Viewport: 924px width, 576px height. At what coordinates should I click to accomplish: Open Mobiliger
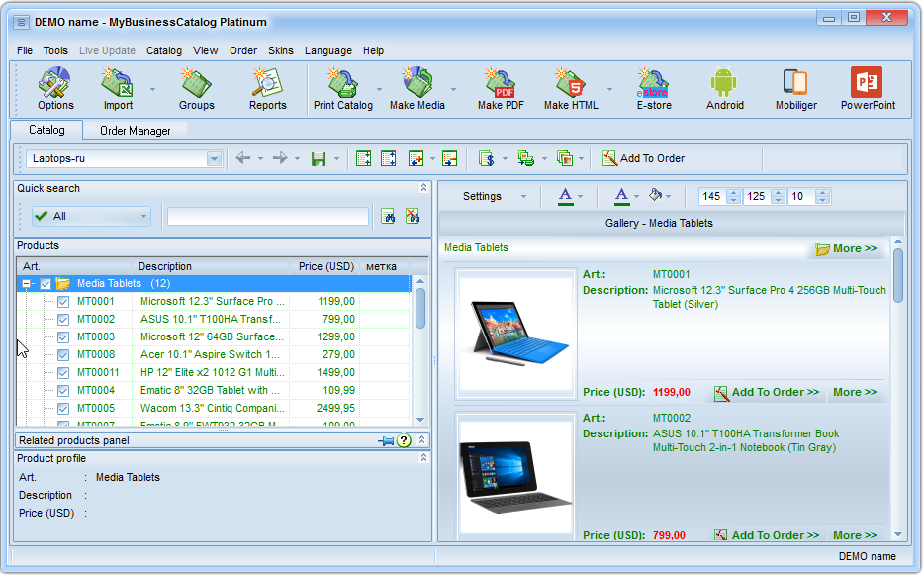tap(795, 89)
